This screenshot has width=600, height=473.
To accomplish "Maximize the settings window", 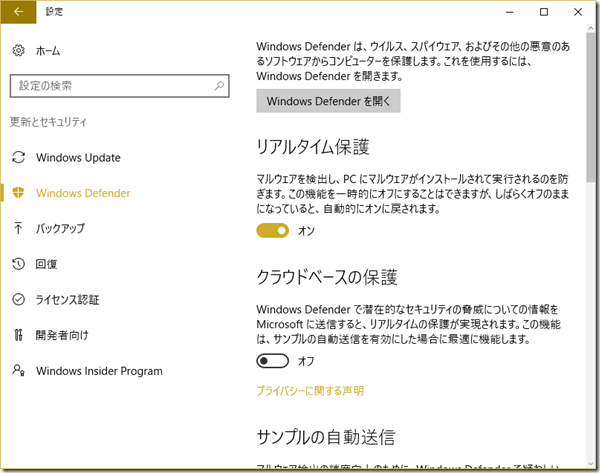I will point(544,12).
